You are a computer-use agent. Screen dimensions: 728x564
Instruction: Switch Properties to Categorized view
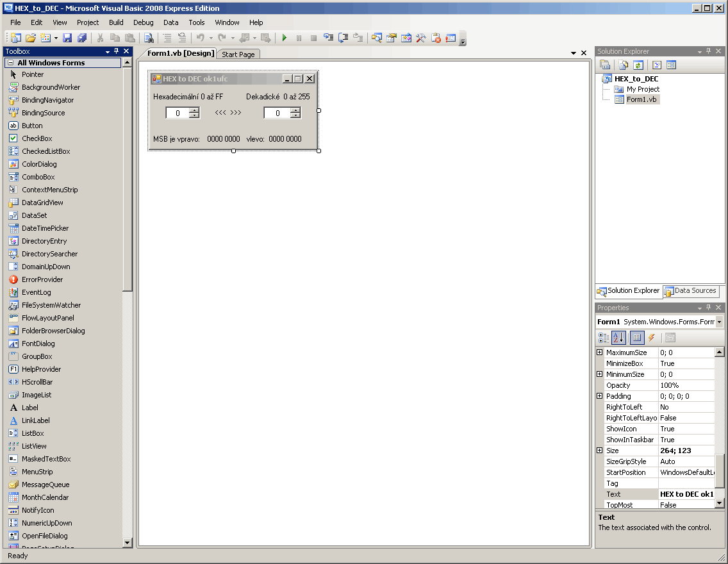coord(604,338)
